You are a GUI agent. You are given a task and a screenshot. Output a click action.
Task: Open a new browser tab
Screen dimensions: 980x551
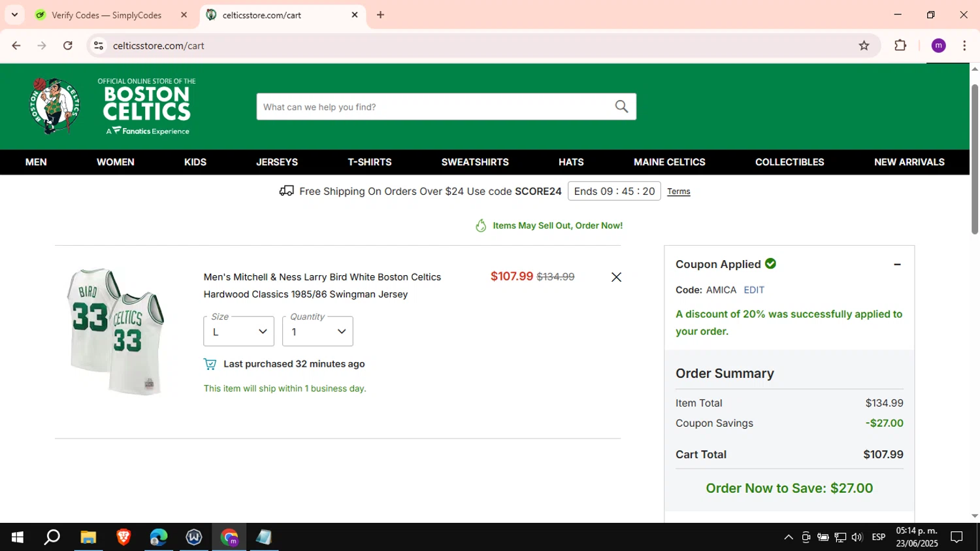(x=380, y=15)
